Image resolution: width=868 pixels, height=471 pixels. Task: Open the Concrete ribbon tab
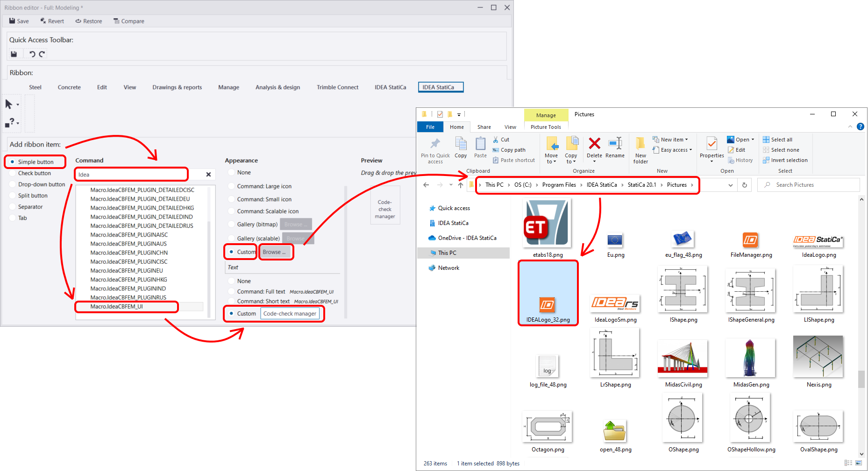[69, 87]
